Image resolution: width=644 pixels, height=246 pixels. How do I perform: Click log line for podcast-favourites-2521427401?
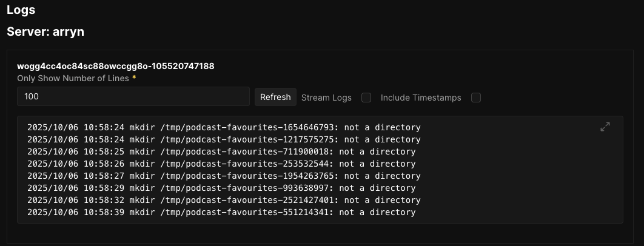coord(224,201)
